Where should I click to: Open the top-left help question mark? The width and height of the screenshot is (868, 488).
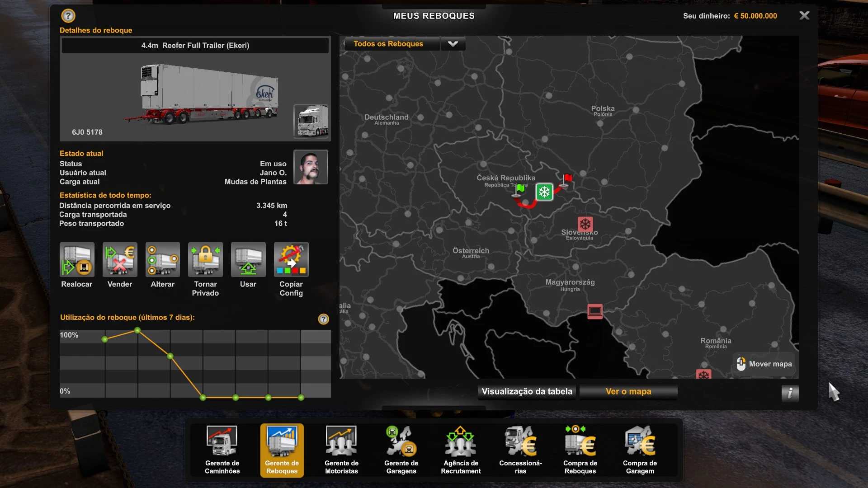point(68,16)
